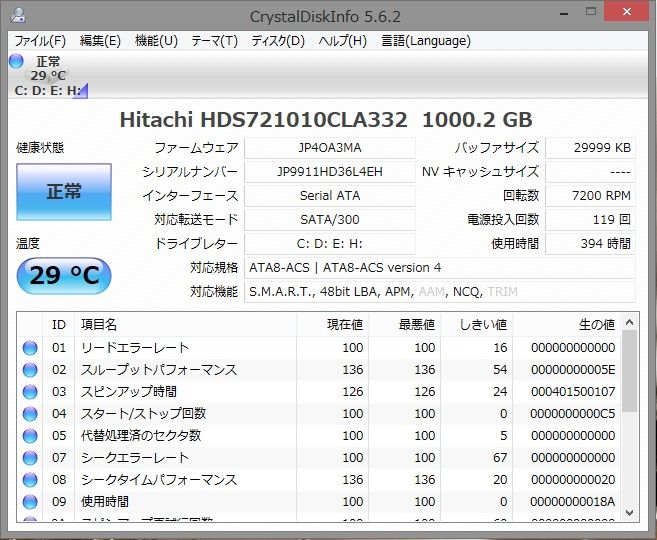The width and height of the screenshot is (657, 540).
Task: Click the 温度 label
Action: tap(28, 243)
